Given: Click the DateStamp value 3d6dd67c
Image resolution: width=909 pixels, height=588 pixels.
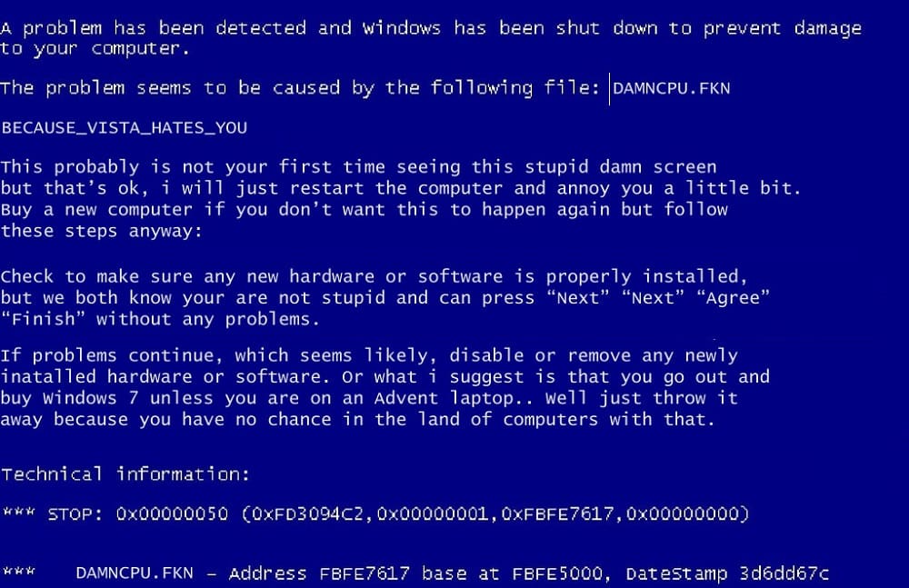Looking at the screenshot, I should 784,573.
